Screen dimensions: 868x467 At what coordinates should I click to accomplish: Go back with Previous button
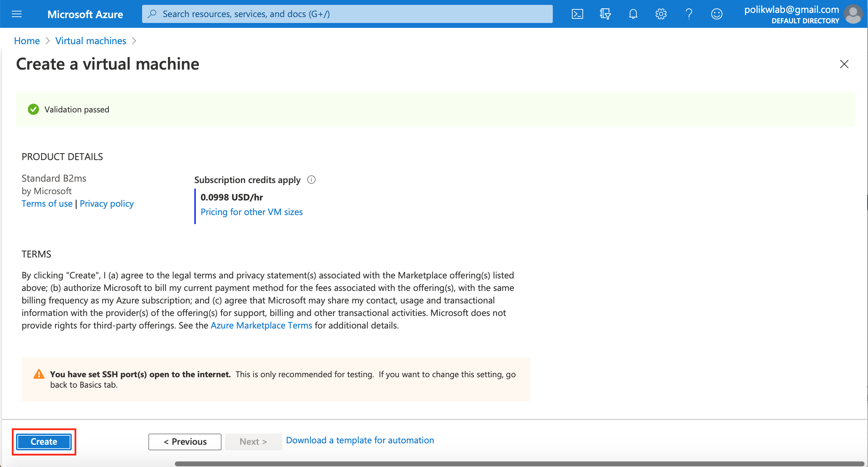point(185,442)
